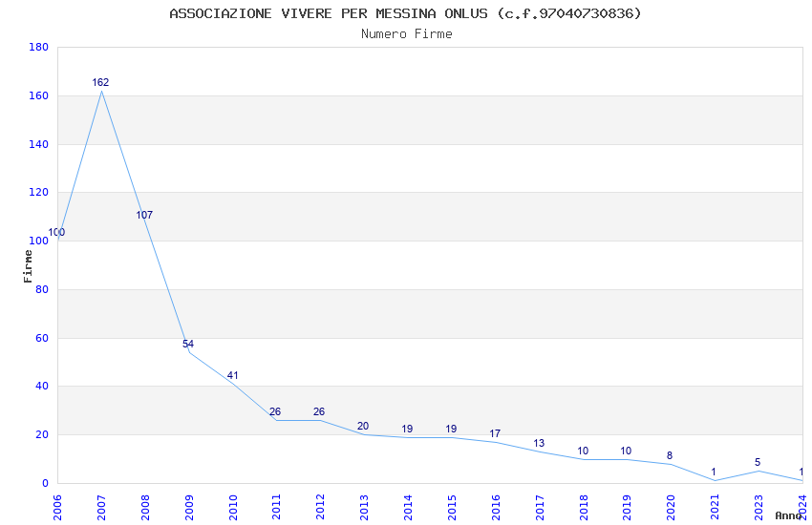Click the data label 19 above 2014

click(x=407, y=429)
